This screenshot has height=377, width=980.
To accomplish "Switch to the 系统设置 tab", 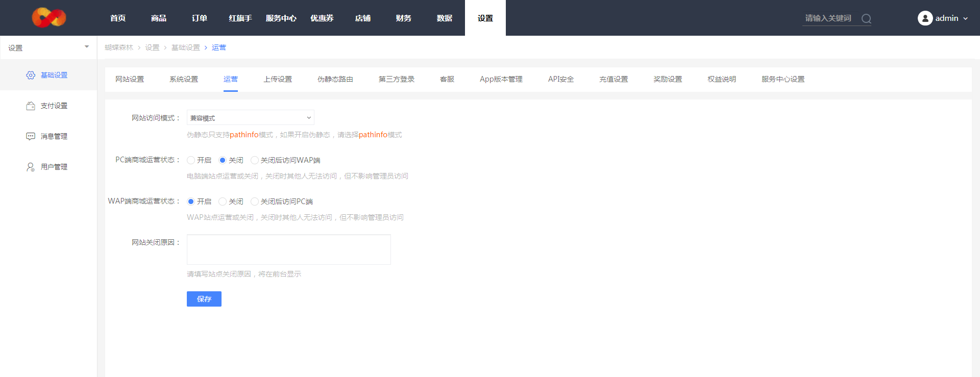I will point(184,79).
